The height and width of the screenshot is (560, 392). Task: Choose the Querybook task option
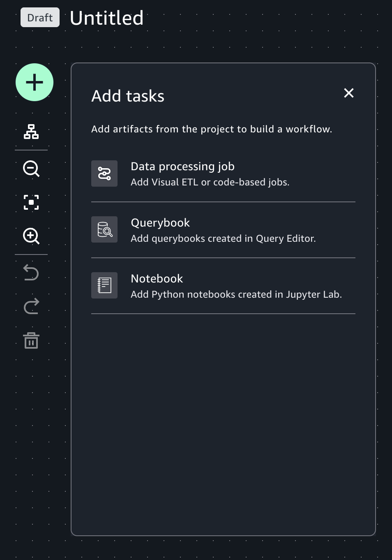point(223,230)
